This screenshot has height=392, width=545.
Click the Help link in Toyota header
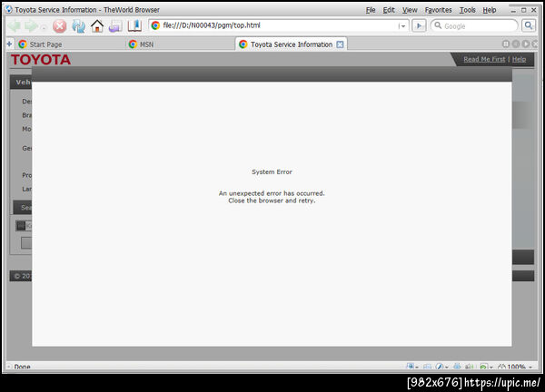point(519,59)
